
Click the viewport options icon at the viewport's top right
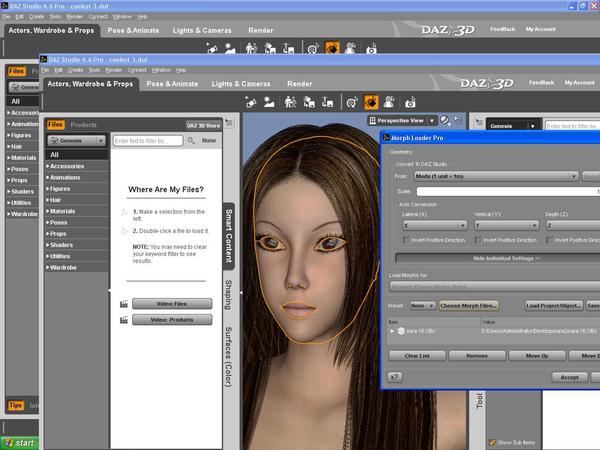(x=458, y=120)
